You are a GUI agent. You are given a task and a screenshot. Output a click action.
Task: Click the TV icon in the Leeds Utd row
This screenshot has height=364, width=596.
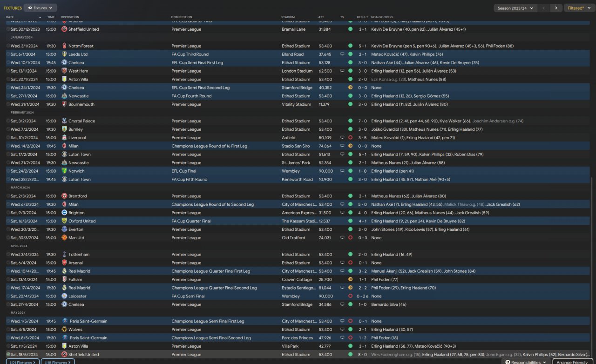point(342,54)
